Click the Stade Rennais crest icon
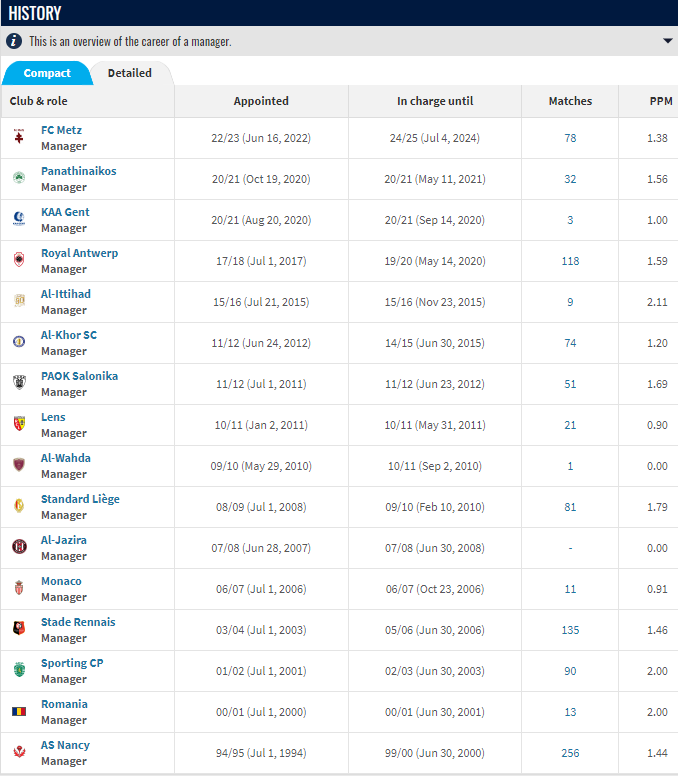This screenshot has width=678, height=776. [19, 629]
